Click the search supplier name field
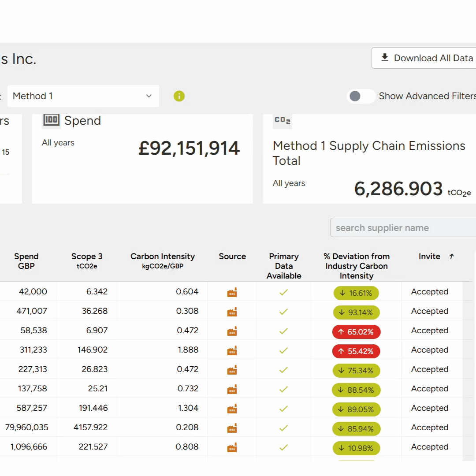The image size is (476, 476). (x=404, y=228)
